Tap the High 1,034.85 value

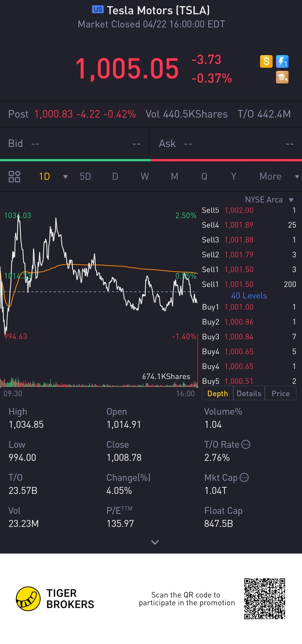[26, 424]
